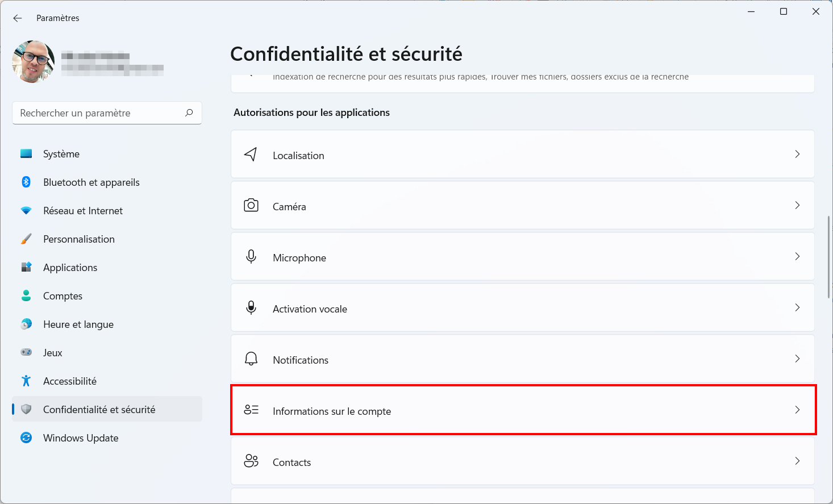Screen dimensions: 833x504
Task: Click the search magnifier icon
Action: 189,113
